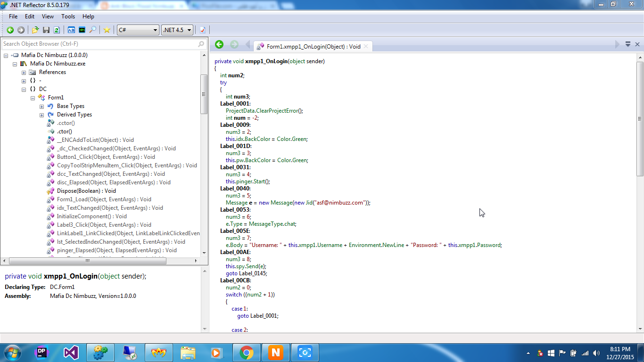This screenshot has width=644, height=362.
Task: Open the Edit menu
Action: tap(30, 16)
